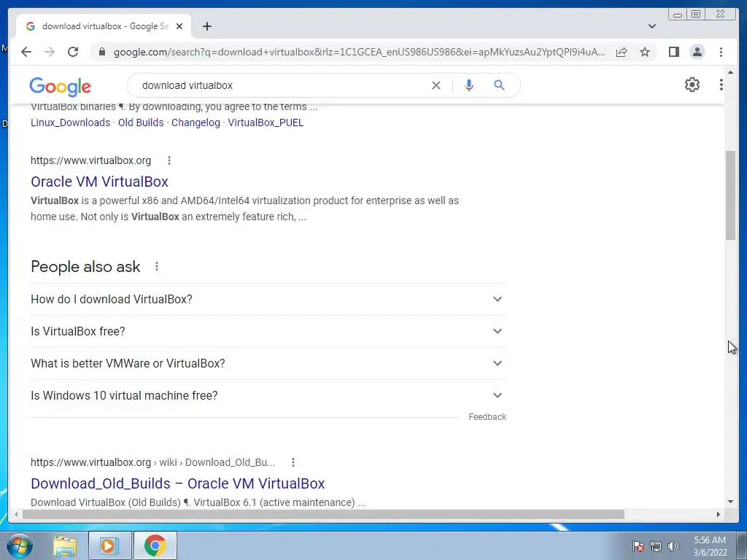Clear the Google search box text
This screenshot has height=560, width=747.
436,85
